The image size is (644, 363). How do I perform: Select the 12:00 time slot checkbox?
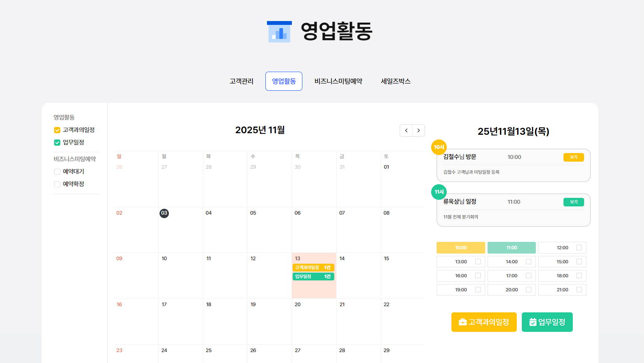(579, 248)
